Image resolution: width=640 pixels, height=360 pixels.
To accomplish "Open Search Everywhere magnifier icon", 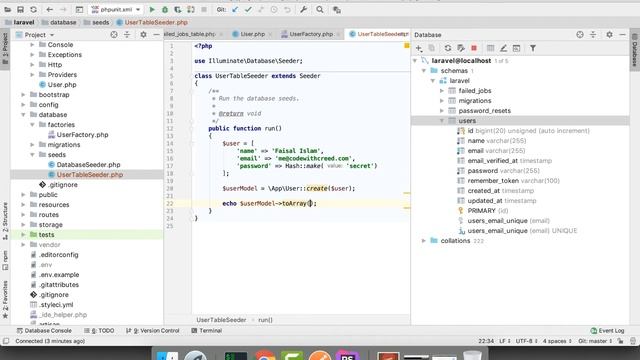I will coord(320,9).
